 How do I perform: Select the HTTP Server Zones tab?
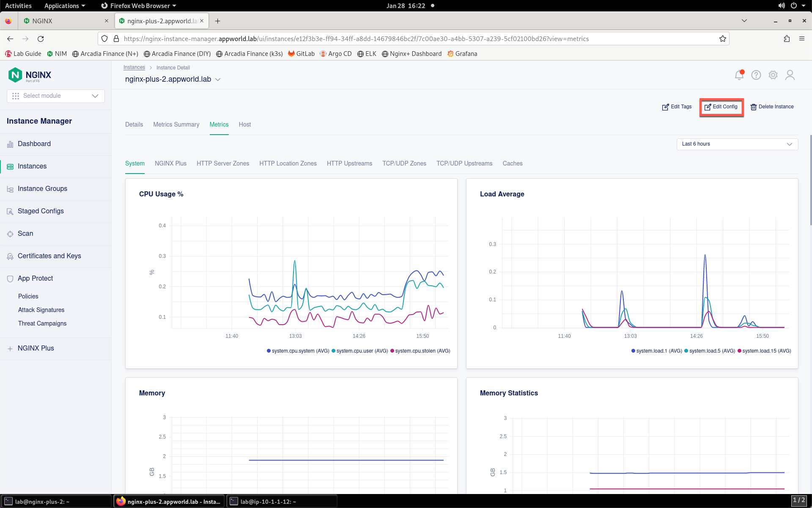[x=223, y=163]
